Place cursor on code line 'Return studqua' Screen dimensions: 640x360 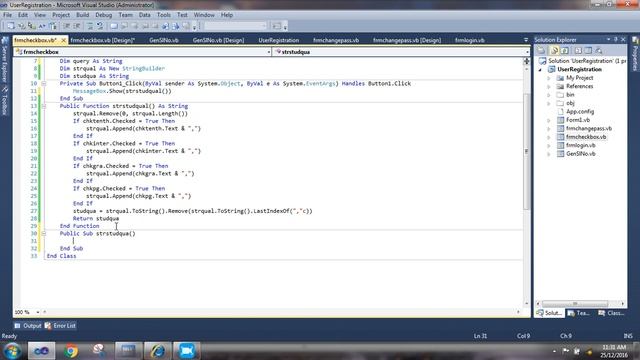(x=96, y=219)
